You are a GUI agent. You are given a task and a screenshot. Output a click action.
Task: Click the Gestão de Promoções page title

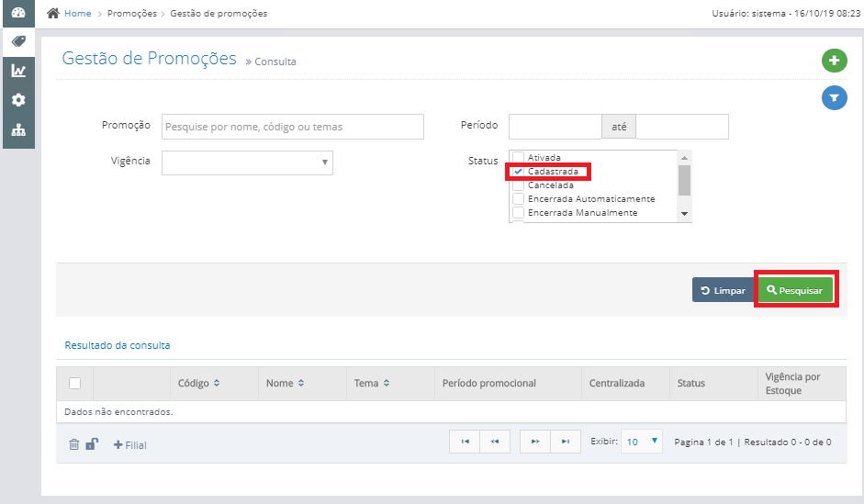[150, 58]
